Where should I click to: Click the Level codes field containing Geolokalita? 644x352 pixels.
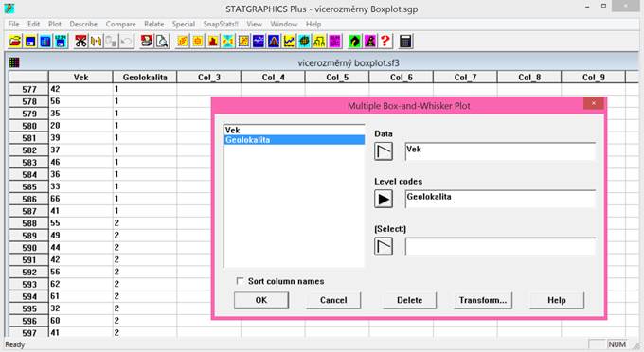pyautogui.click(x=500, y=199)
